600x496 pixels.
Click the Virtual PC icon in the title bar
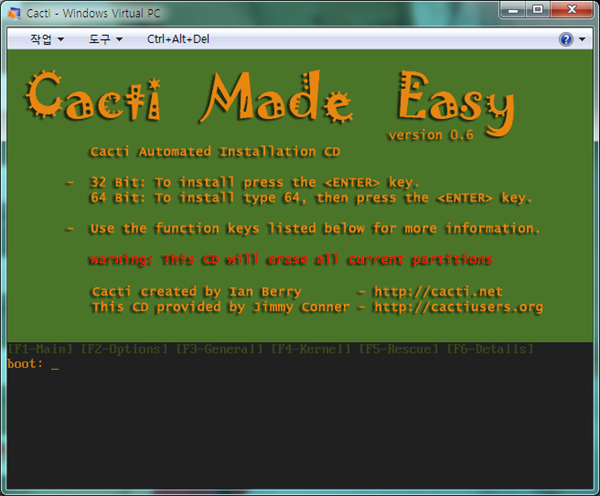[15, 13]
